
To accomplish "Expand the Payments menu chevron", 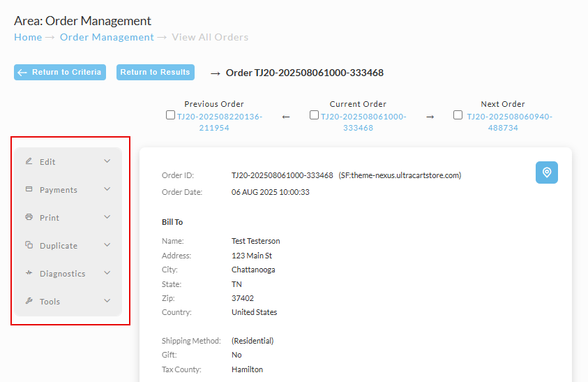I will click(107, 189).
